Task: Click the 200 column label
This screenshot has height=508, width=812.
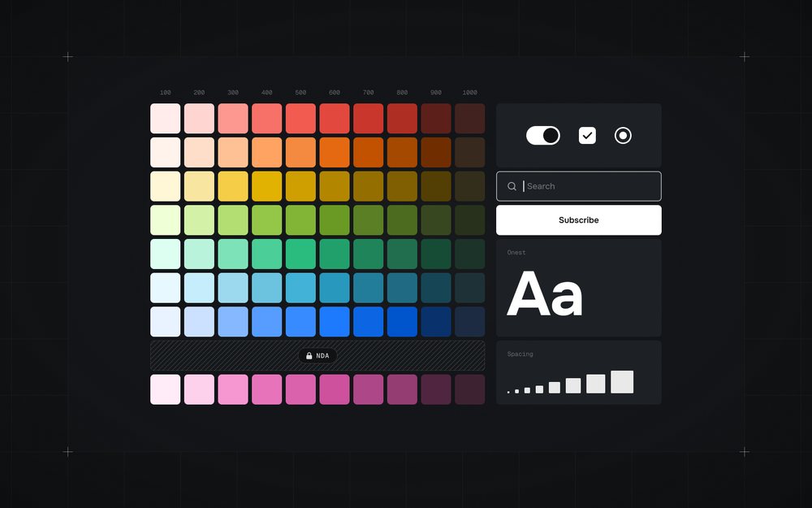Action: click(x=199, y=93)
